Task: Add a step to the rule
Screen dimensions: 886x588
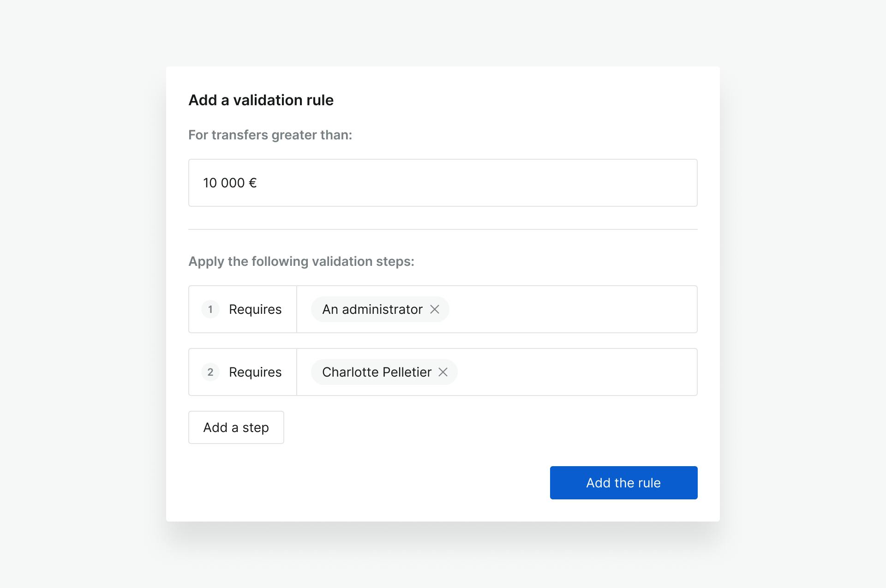Action: (x=236, y=427)
